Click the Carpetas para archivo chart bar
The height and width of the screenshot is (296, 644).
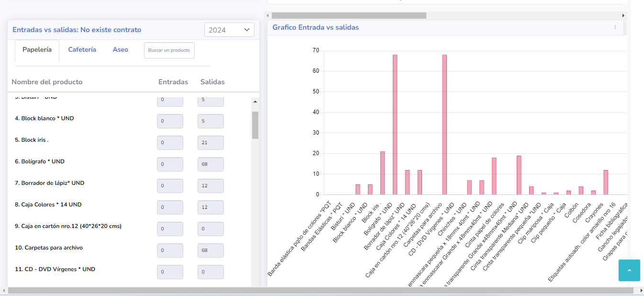coord(444,125)
